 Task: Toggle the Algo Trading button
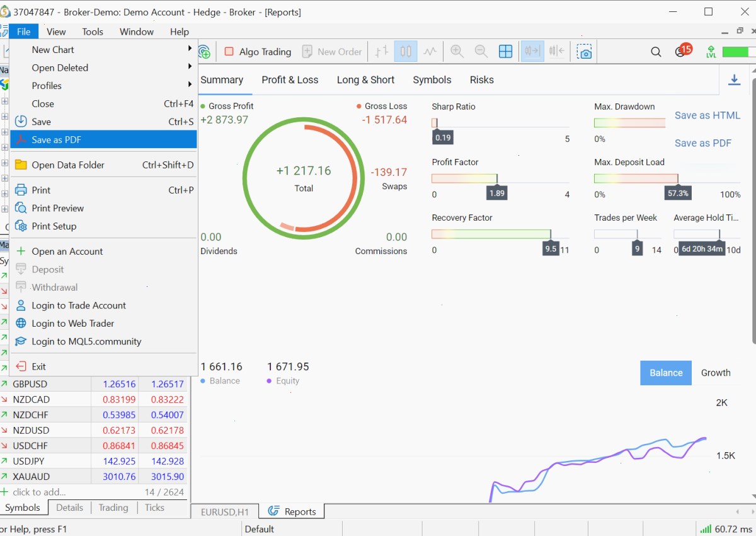pyautogui.click(x=258, y=52)
